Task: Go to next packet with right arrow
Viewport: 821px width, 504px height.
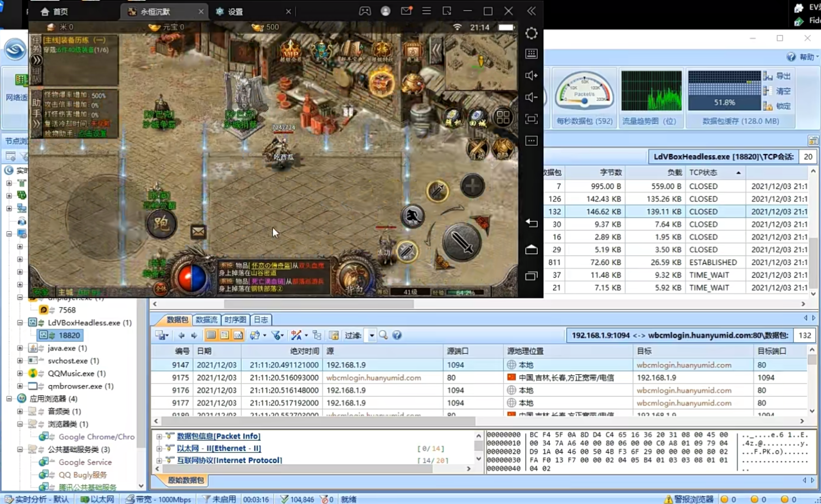Action: 194,335
